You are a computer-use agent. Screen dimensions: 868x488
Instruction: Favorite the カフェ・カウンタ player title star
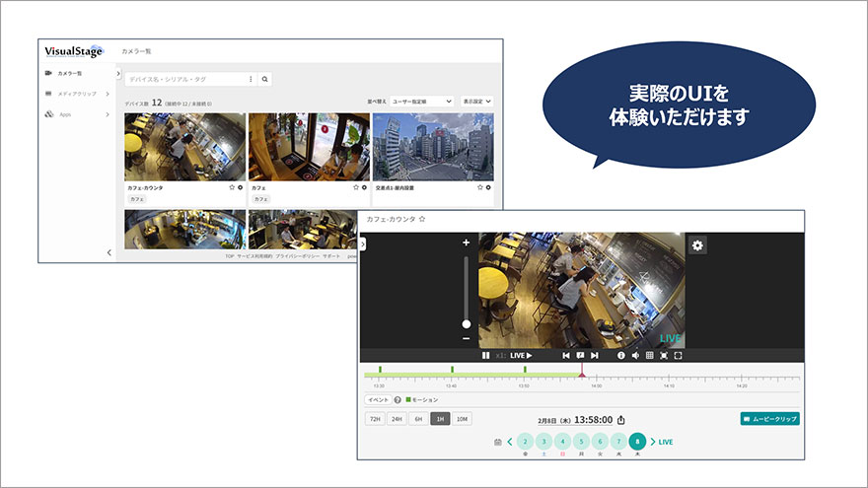(x=422, y=219)
